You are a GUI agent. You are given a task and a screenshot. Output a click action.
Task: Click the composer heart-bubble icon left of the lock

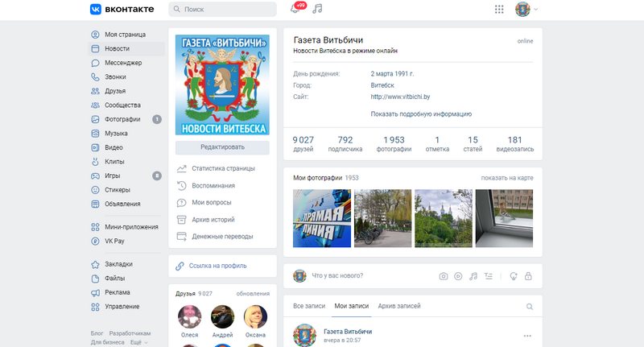pyautogui.click(x=514, y=276)
